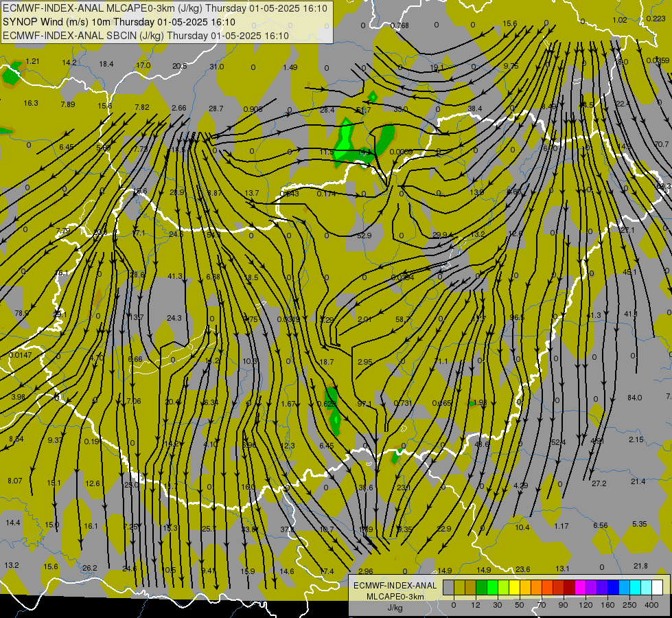Click the map value 20.5
672x618 pixels.
point(180,66)
